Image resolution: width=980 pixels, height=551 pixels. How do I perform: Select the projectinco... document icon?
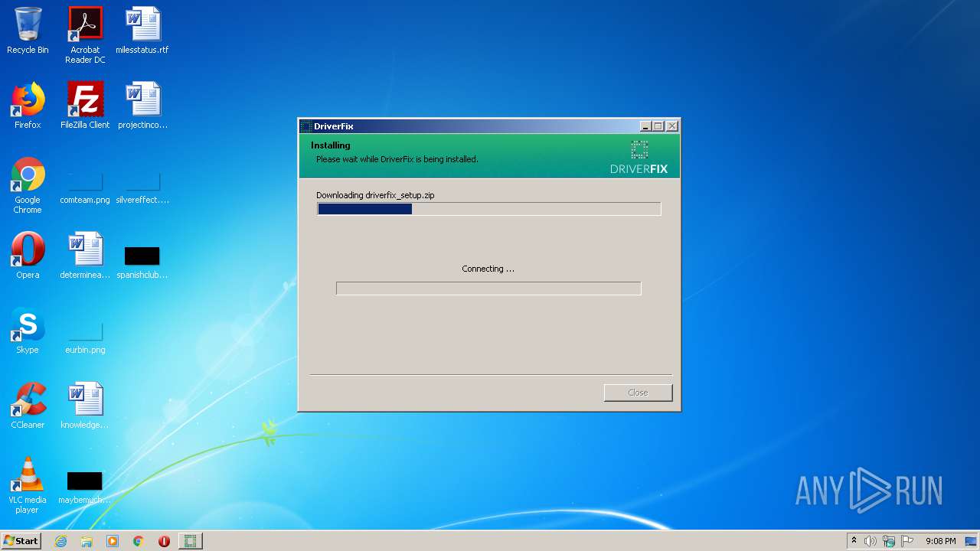[142, 106]
